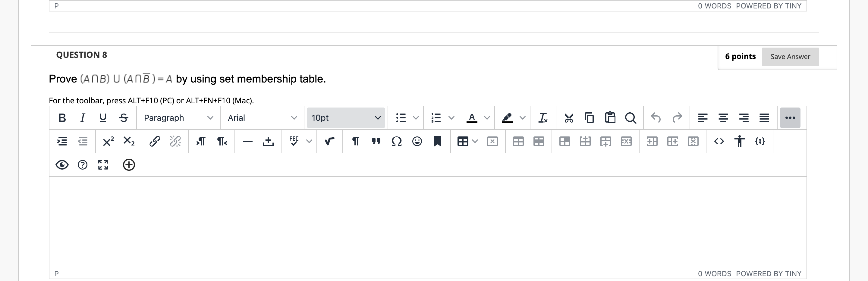Cut the selected text with the scissors icon

[x=569, y=118]
